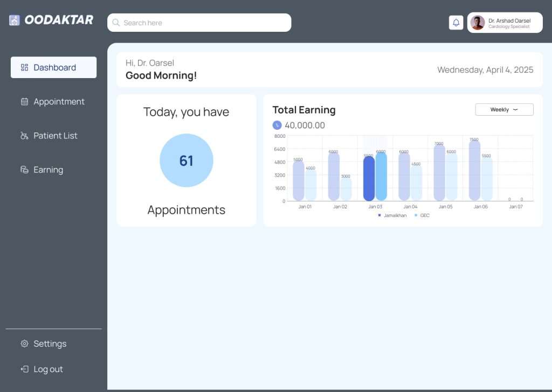This screenshot has height=392, width=552.
Task: Select the dark blue Jan 03 bar
Action: pos(369,179)
